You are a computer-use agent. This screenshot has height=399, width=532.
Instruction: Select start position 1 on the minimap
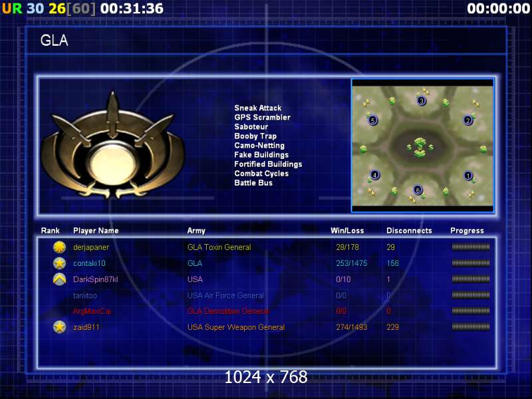point(468,176)
